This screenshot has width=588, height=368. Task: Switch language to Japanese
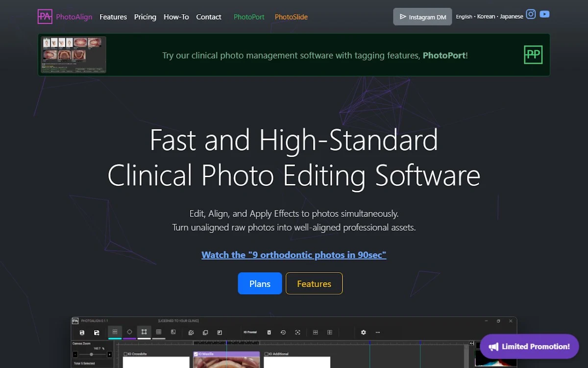pyautogui.click(x=512, y=17)
